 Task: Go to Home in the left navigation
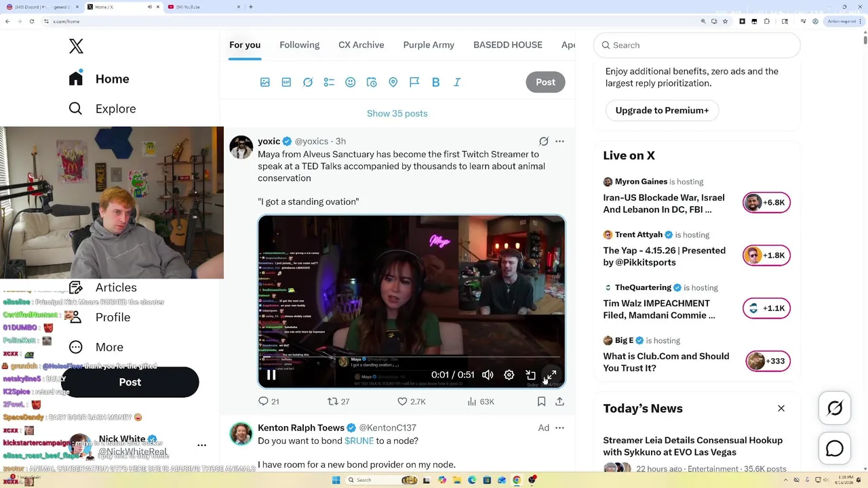[99, 79]
